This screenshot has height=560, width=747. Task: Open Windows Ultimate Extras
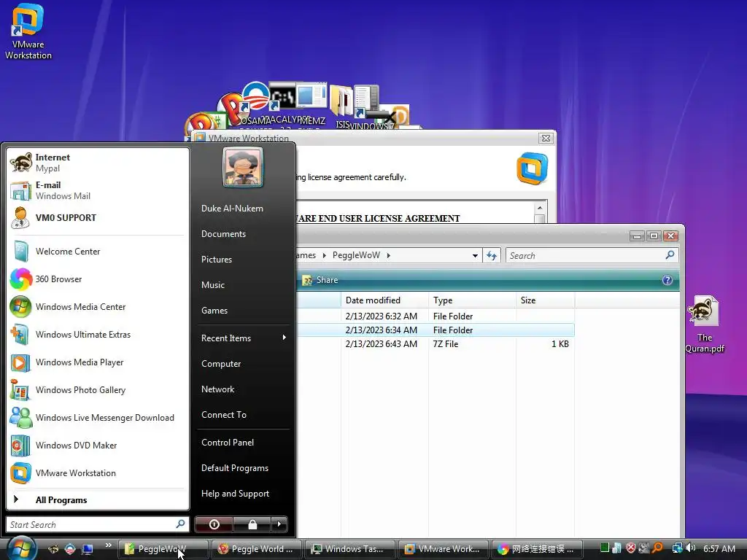tap(98, 334)
